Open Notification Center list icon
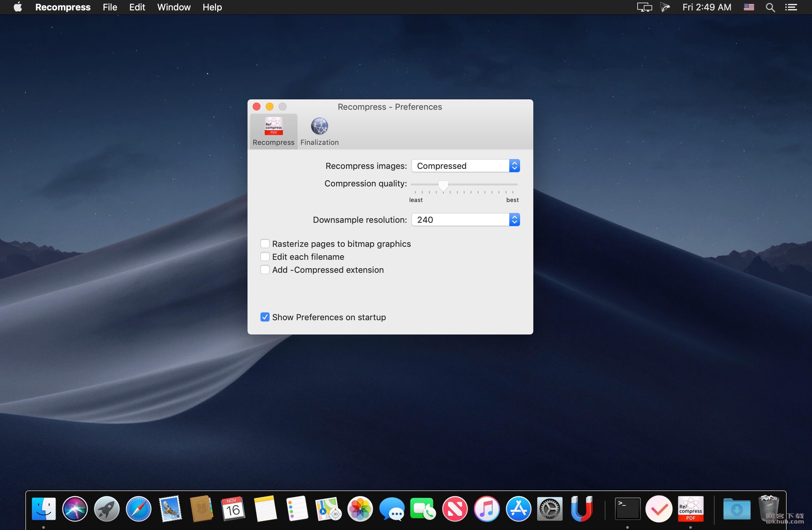The height and width of the screenshot is (530, 812). pyautogui.click(x=791, y=7)
